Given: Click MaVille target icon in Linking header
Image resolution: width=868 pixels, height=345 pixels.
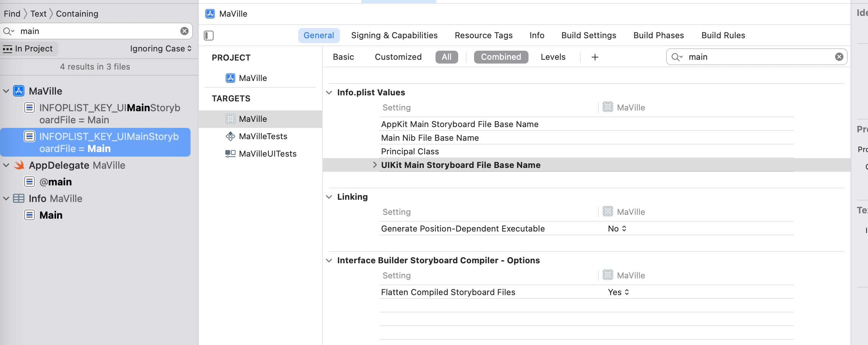Looking at the screenshot, I should click(608, 211).
